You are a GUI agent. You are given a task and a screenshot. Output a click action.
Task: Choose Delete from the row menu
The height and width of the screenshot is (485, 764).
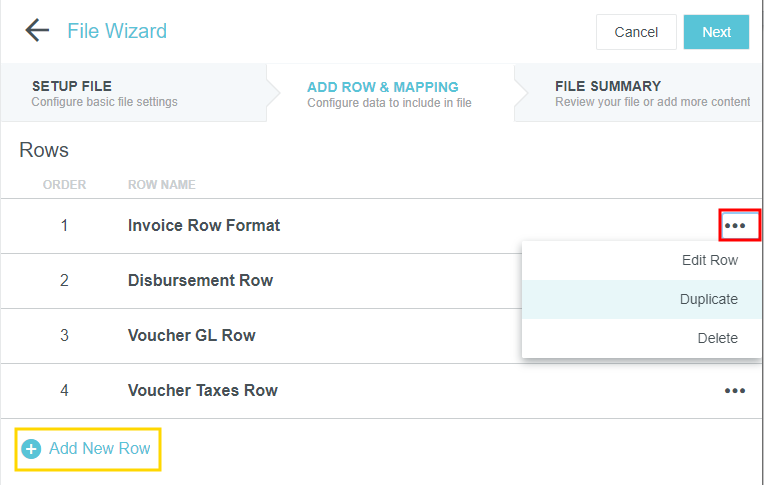(717, 338)
